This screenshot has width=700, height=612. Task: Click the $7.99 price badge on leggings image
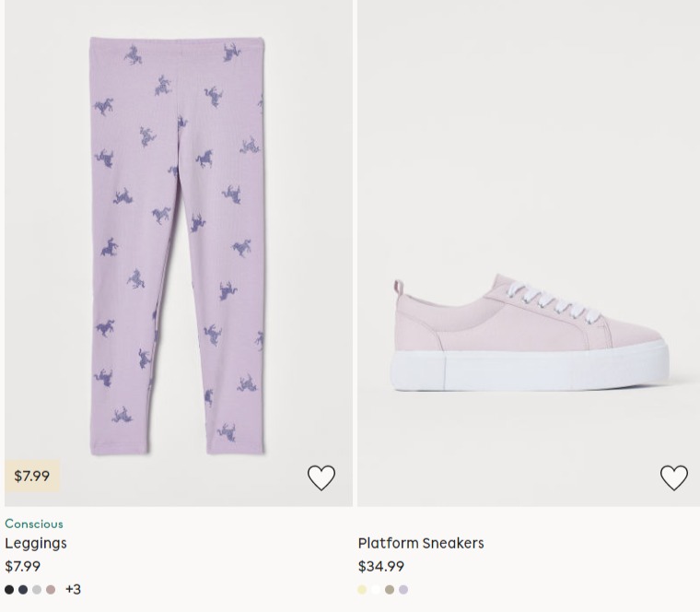(32, 476)
